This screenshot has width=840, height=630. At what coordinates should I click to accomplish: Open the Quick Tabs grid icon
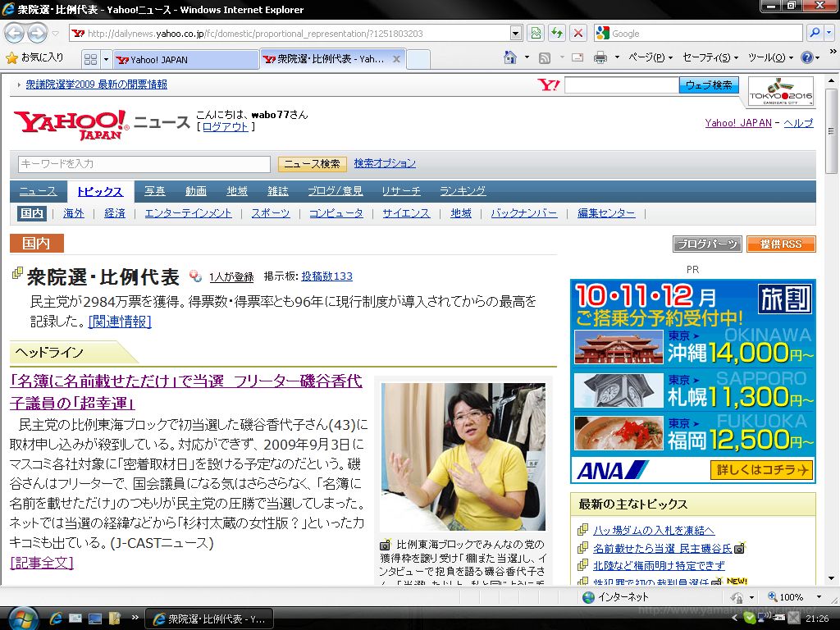pyautogui.click(x=90, y=59)
